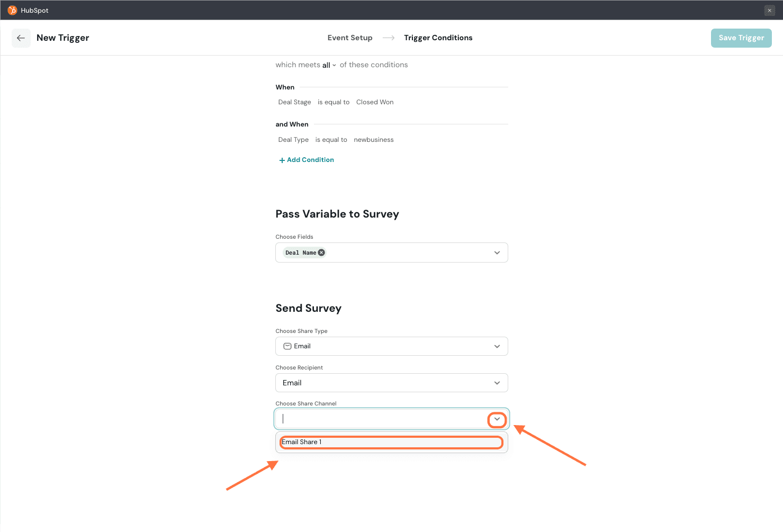Click the Add Condition link
Viewport: 783px width, 532px height.
[310, 160]
